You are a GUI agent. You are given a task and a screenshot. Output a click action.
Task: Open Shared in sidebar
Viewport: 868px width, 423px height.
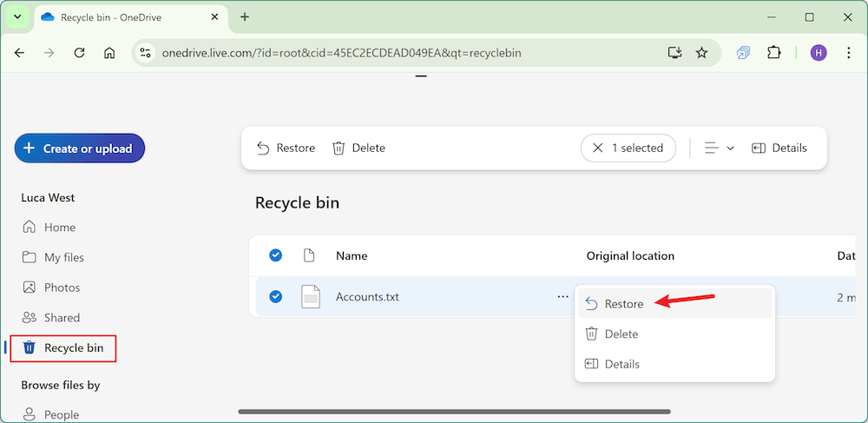click(51, 318)
